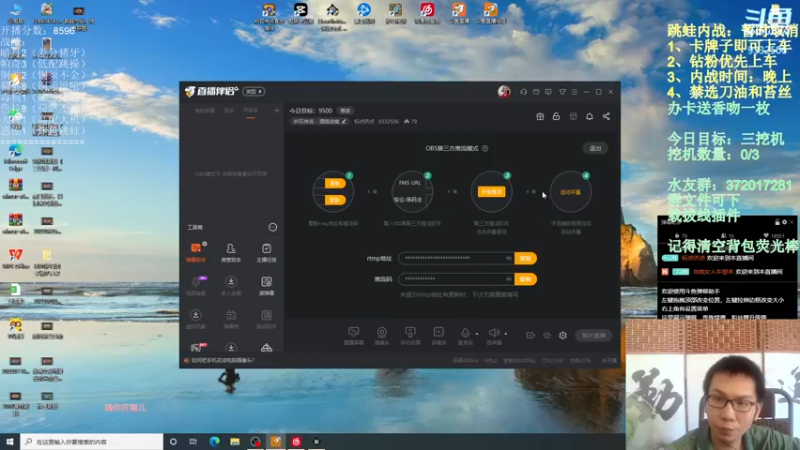Open the 多人连麦 tool
Screen dimensions: 800x450
pyautogui.click(x=231, y=286)
